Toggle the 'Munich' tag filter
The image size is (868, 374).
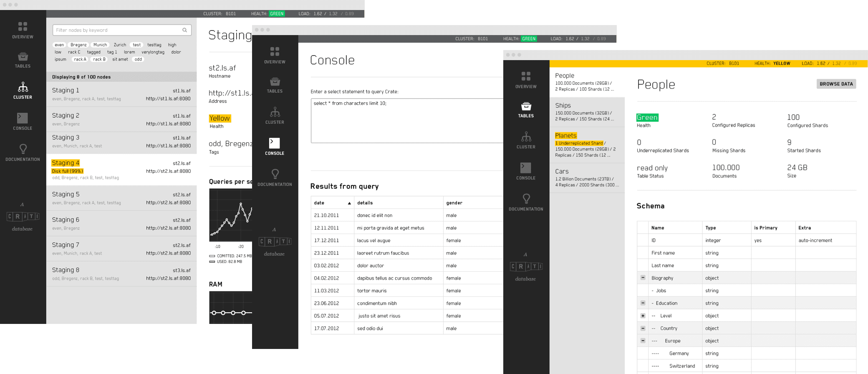(100, 45)
